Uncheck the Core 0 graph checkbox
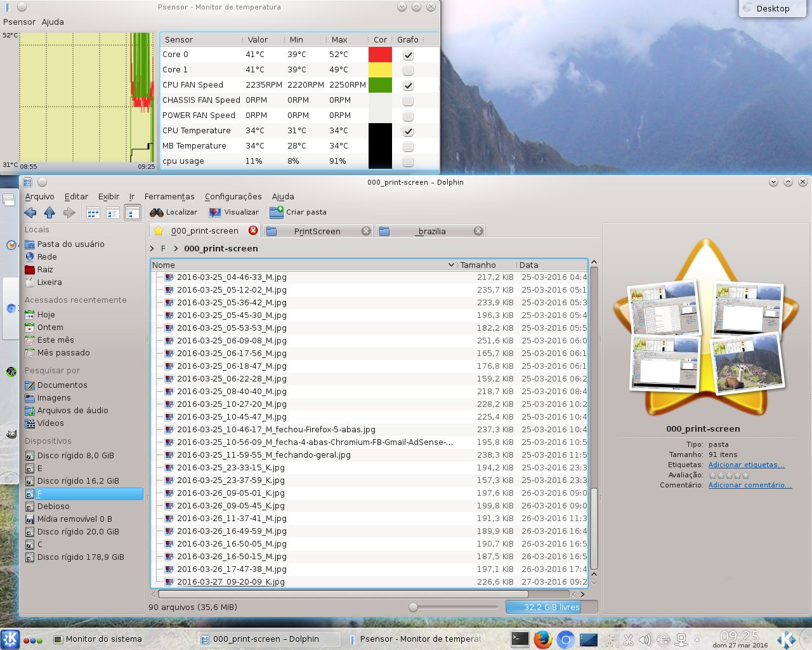This screenshot has height=650, width=812. tap(408, 55)
